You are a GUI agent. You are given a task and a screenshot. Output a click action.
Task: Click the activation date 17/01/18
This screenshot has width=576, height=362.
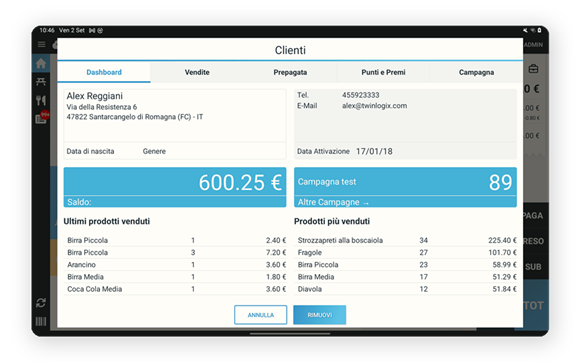coord(374,151)
